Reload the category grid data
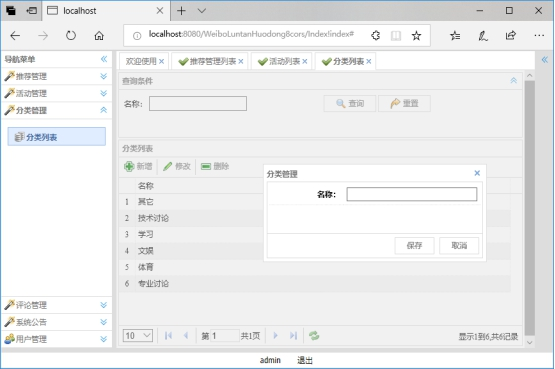This screenshot has width=555, height=369. point(314,335)
